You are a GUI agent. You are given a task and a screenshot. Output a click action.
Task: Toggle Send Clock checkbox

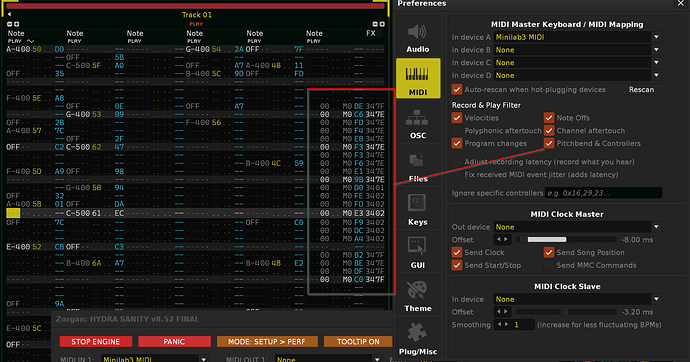457,252
